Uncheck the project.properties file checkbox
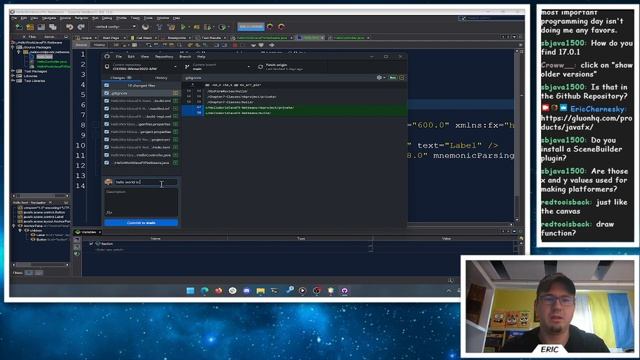Screen dimensions: 640x360 pos(107,132)
